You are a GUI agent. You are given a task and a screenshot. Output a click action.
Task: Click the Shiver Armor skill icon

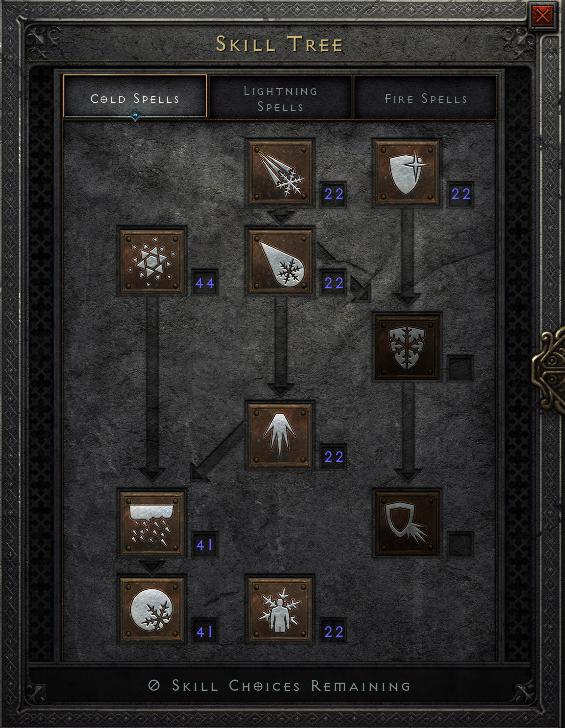(407, 347)
